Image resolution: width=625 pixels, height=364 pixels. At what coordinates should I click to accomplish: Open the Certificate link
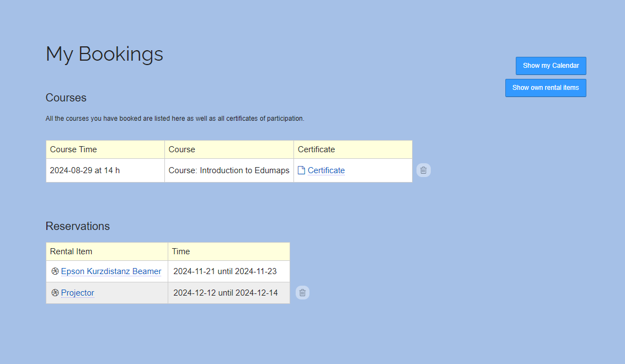(326, 170)
